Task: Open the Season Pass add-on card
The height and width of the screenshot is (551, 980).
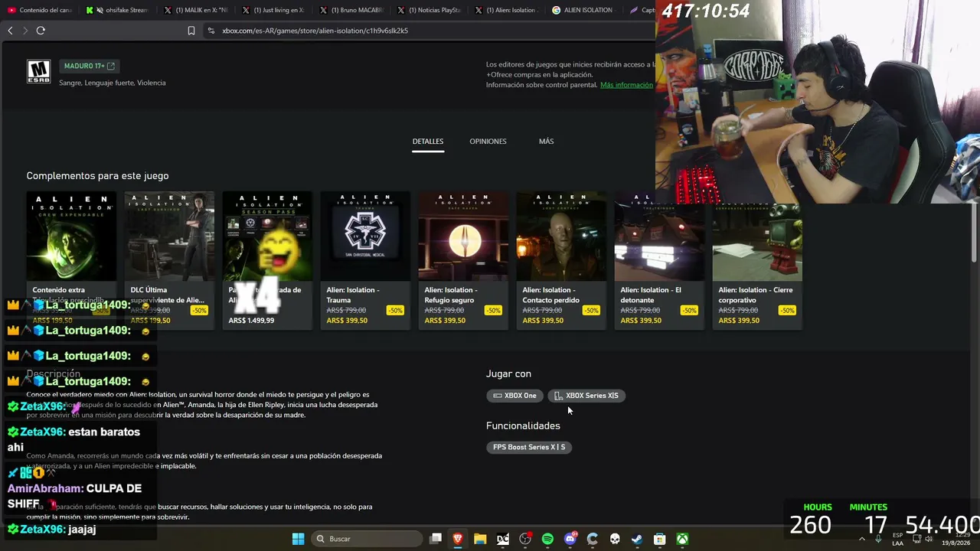Action: point(267,260)
